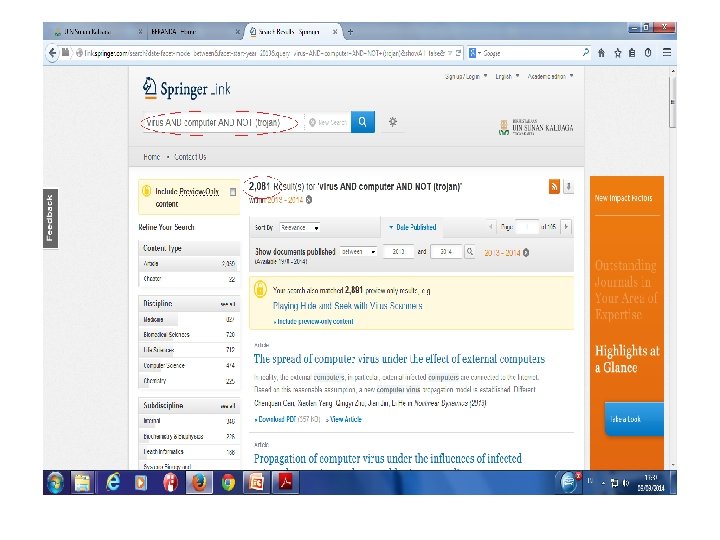Remove the 2013 - 2014 filter beside the year fields
This screenshot has height=540, width=720.
coord(526,253)
